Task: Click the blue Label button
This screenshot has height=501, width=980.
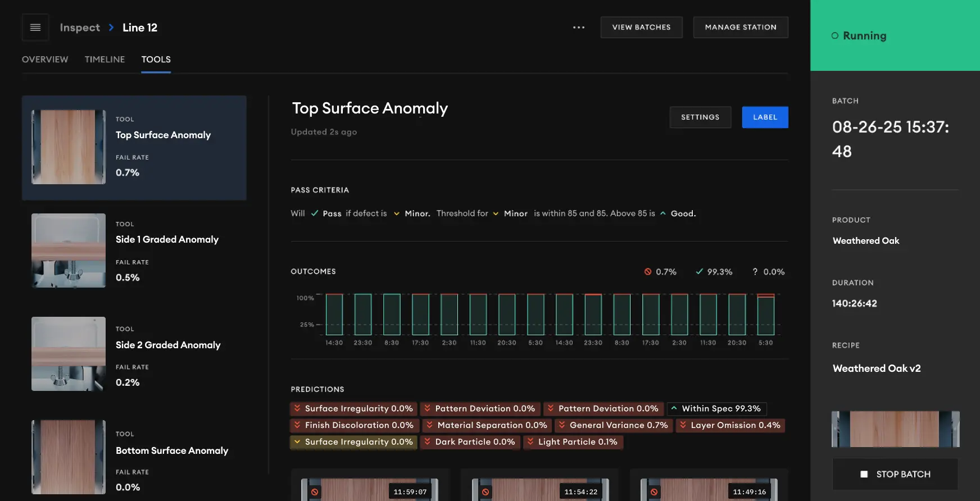Action: click(765, 117)
